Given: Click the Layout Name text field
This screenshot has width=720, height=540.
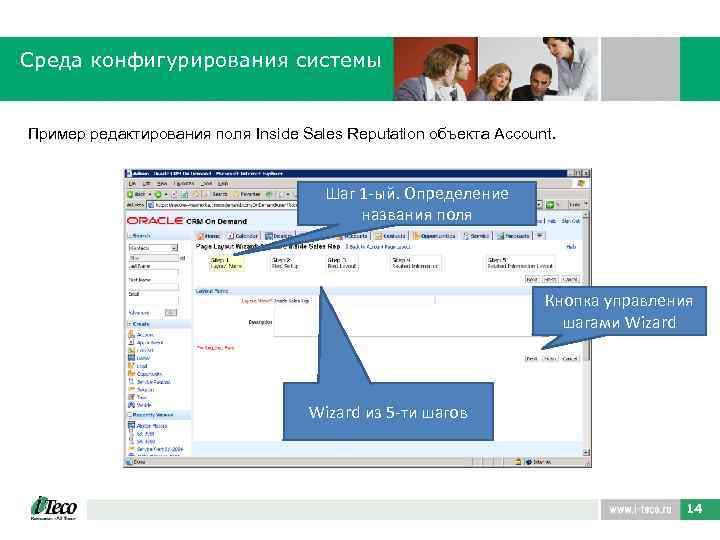Looking at the screenshot, I should tap(354, 301).
